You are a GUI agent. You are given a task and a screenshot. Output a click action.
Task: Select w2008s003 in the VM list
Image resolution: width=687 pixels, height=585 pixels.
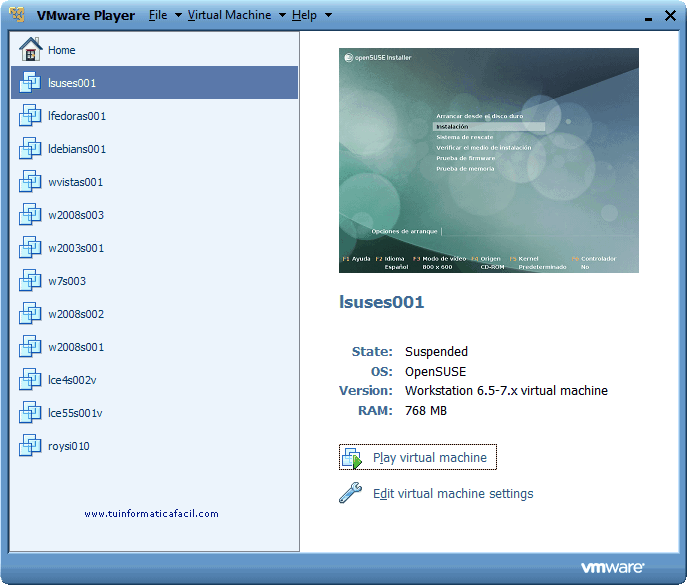(x=154, y=214)
